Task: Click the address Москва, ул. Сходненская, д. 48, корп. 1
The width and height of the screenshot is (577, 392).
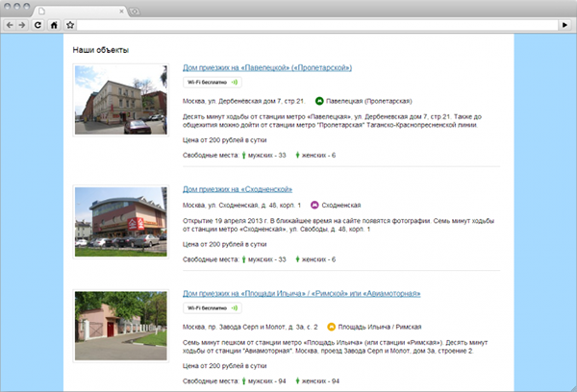Action: 241,206
